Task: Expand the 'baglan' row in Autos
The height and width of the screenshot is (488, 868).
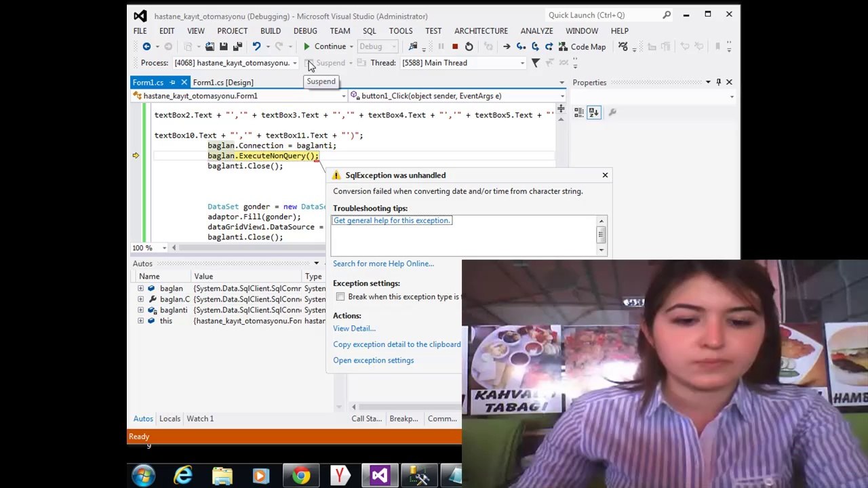Action: pyautogui.click(x=140, y=289)
